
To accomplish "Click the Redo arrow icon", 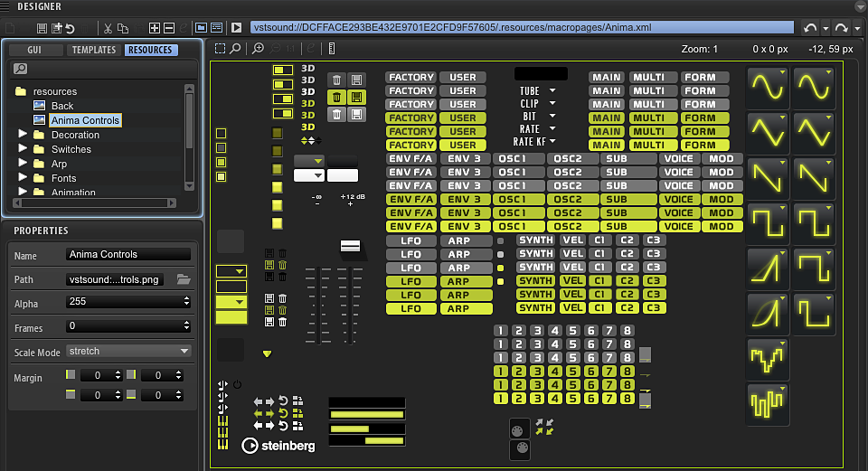I will coord(842,28).
